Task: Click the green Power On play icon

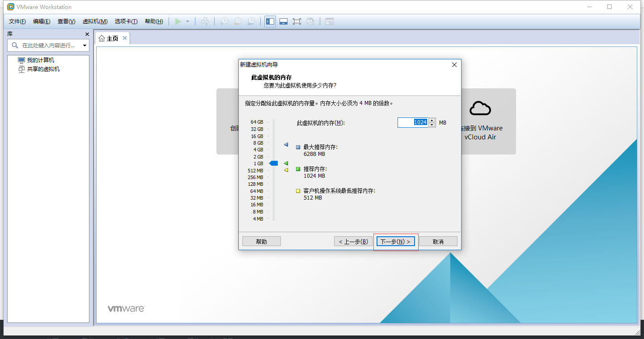Action: click(x=178, y=21)
